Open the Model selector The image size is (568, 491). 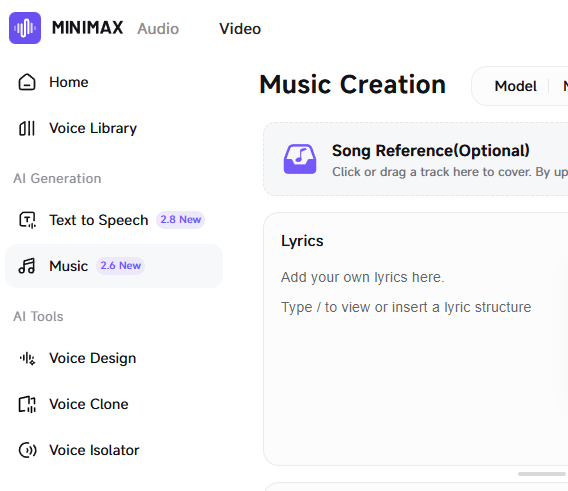(x=515, y=86)
